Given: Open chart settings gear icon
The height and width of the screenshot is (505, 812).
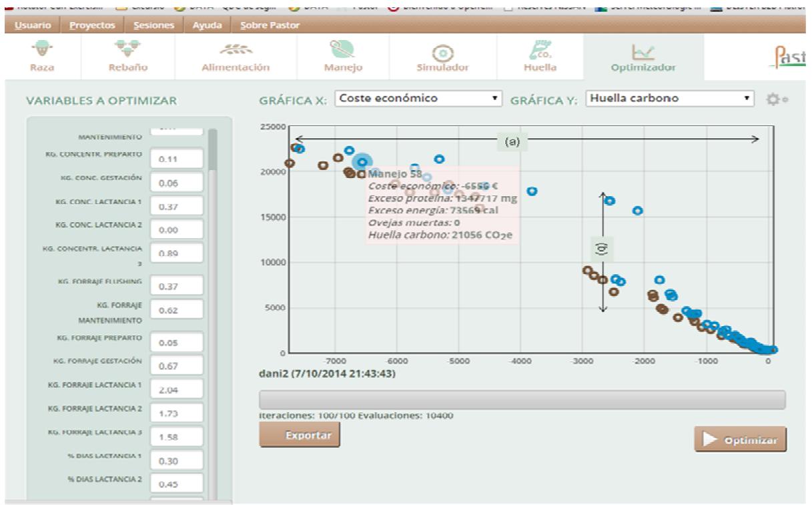Looking at the screenshot, I should click(x=772, y=99).
